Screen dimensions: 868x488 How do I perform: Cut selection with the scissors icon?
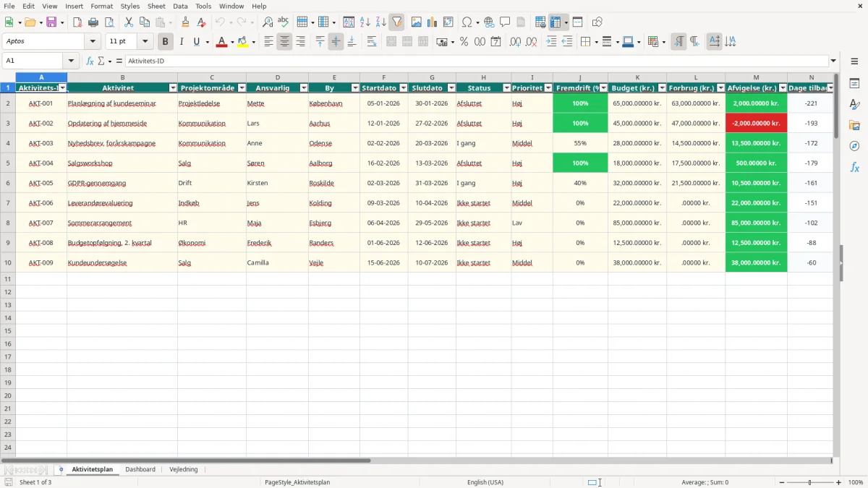(x=129, y=22)
